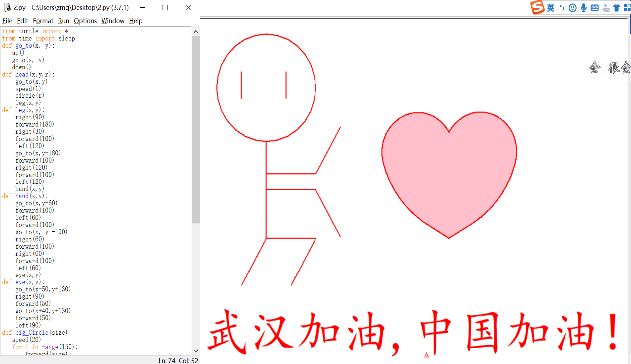Image resolution: width=631 pixels, height=364 pixels.
Task: Click the editor scrollbar up arrow
Action: tap(196, 32)
